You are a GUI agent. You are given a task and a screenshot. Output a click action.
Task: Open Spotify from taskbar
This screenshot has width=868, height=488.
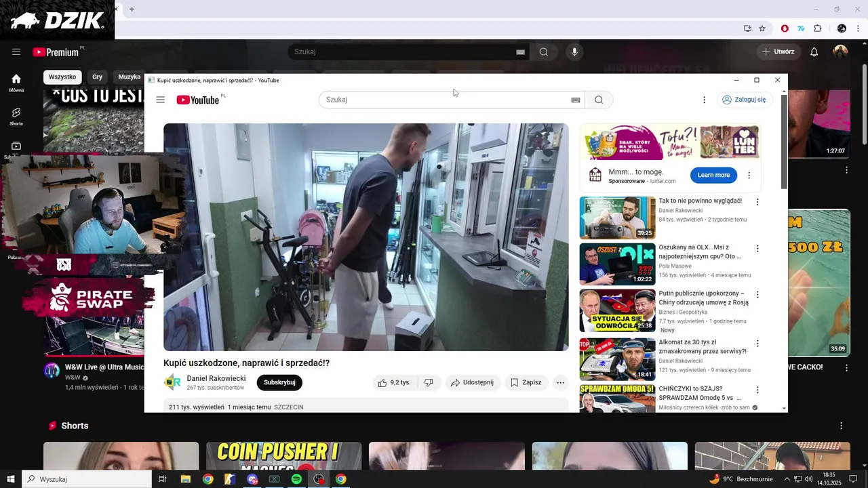pos(296,479)
